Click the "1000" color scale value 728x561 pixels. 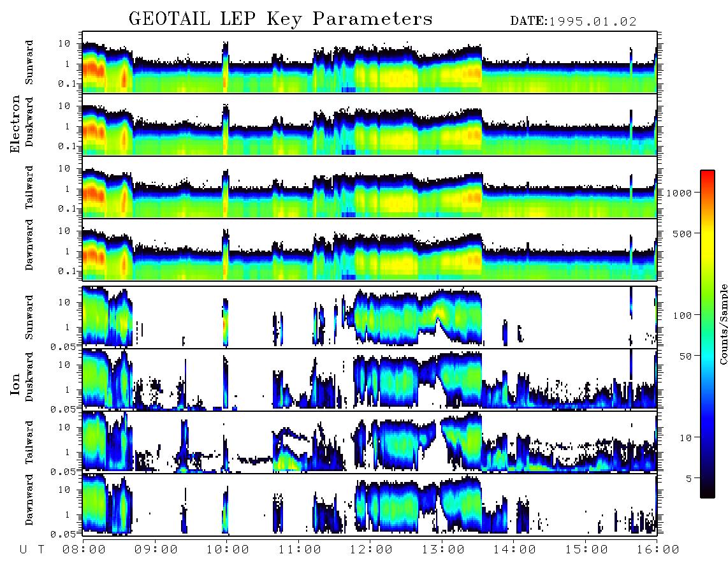point(679,193)
